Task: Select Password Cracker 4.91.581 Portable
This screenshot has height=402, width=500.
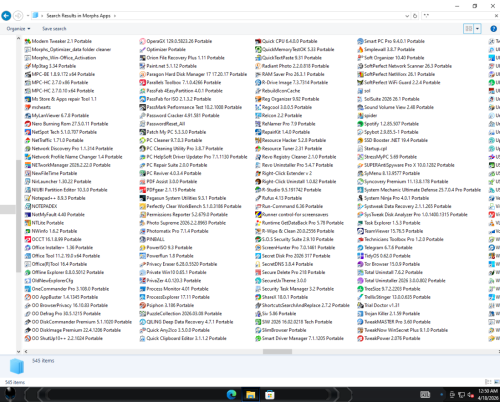Action: (180, 116)
